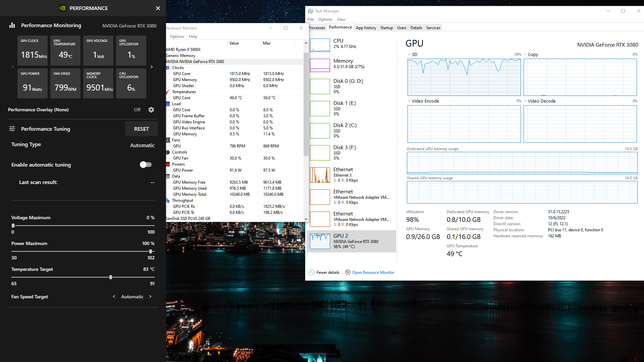Select AMD Ryzen 9 5900X tree node

[x=183, y=50]
